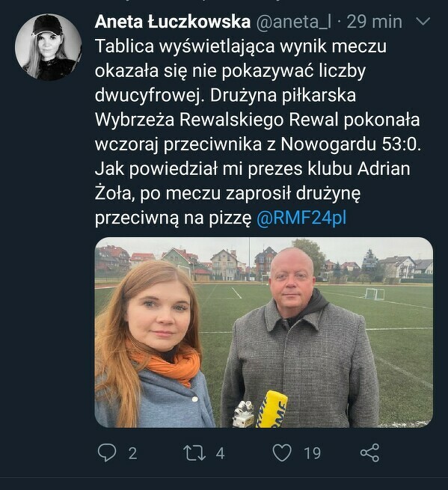View the reply count of 2
Viewport: 448px width, 490px height.
point(133,453)
